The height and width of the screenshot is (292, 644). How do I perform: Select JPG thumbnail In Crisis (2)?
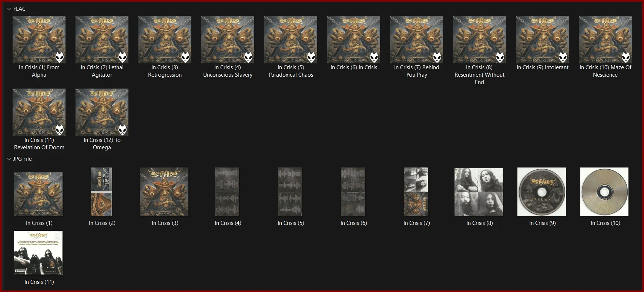(101, 192)
